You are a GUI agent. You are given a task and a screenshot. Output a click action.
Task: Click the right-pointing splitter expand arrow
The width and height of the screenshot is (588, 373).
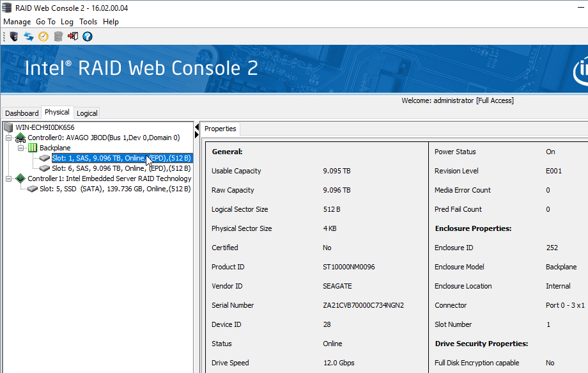tap(197, 135)
